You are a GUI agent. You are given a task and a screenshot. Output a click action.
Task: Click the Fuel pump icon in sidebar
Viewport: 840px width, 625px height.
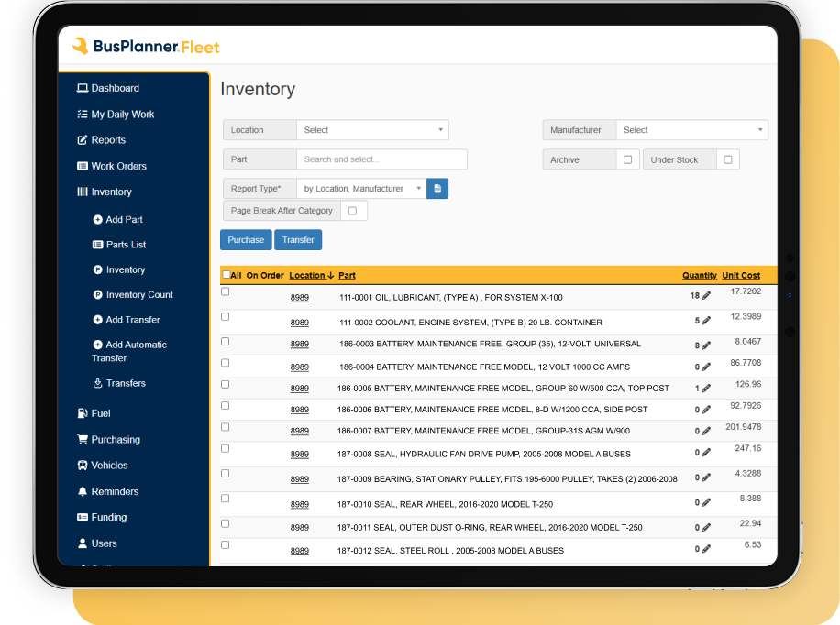83,413
